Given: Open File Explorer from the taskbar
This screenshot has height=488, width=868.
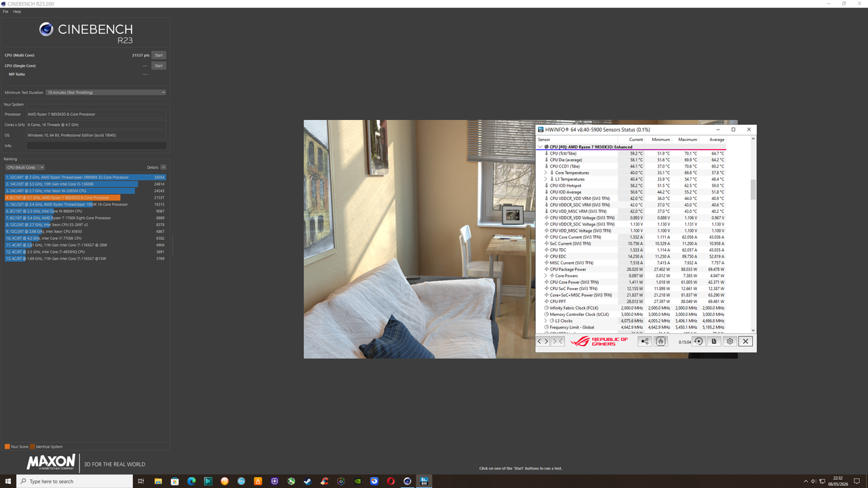Looking at the screenshot, I should (x=158, y=481).
